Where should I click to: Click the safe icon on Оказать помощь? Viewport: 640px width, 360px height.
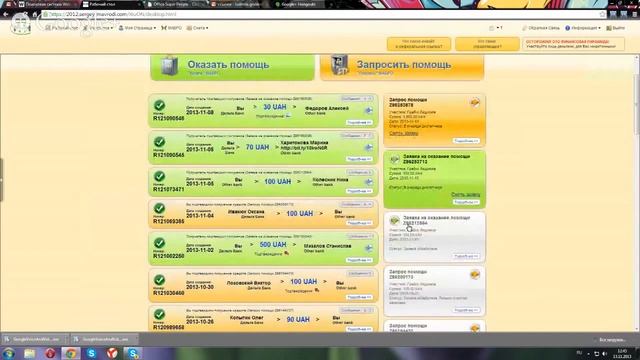tap(169, 65)
